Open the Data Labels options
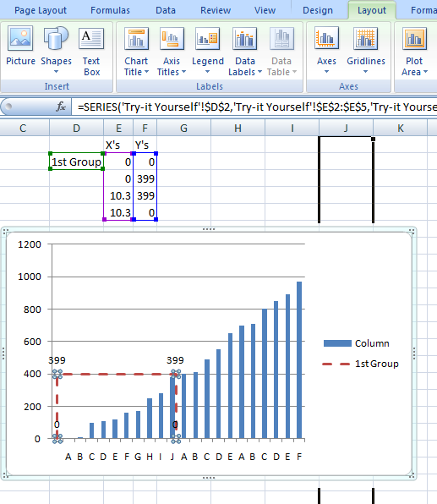The image size is (437, 504). click(x=245, y=52)
